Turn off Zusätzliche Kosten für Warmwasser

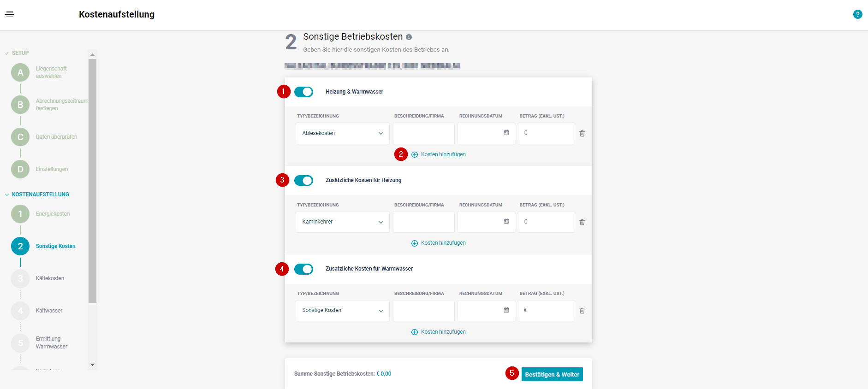point(303,269)
